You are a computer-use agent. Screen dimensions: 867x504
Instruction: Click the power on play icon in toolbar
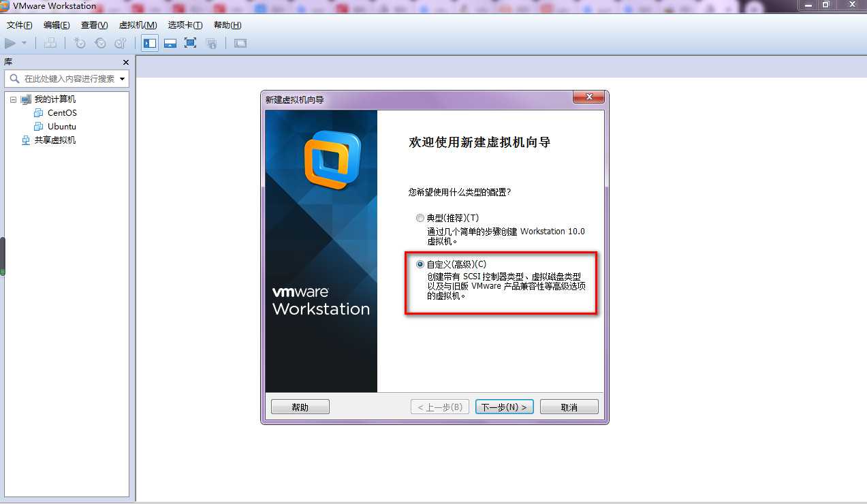coord(10,43)
